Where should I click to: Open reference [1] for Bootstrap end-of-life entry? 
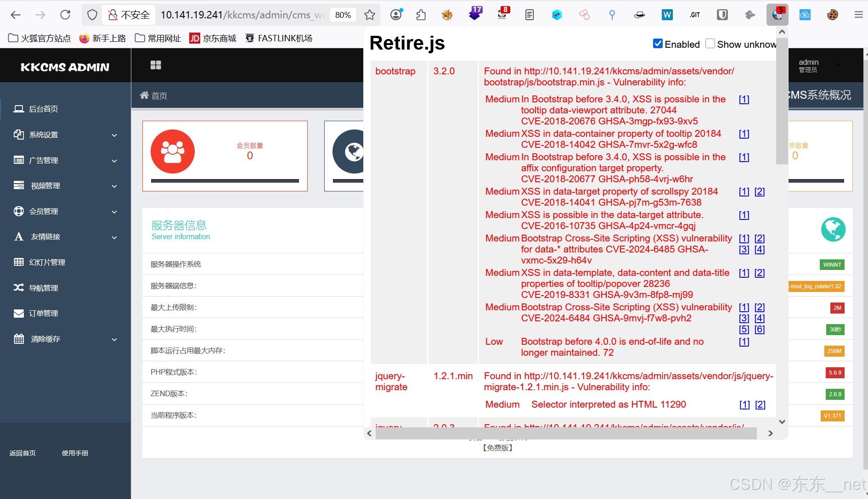click(x=744, y=342)
